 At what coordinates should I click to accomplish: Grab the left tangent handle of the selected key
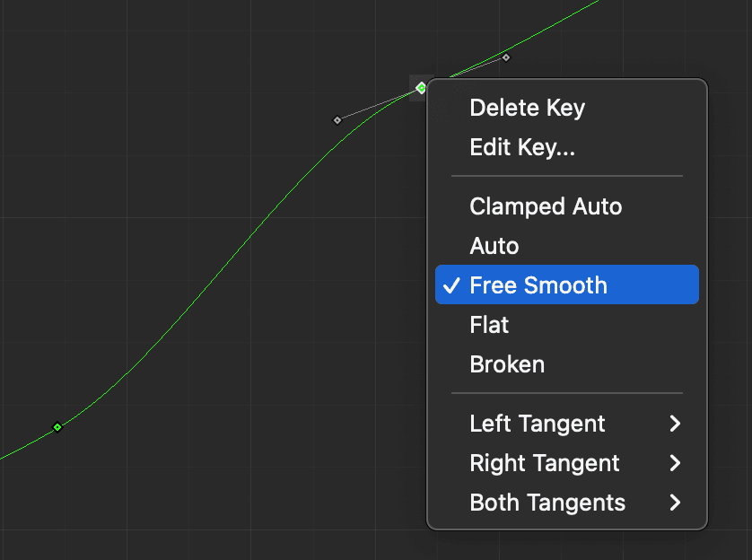(x=337, y=119)
